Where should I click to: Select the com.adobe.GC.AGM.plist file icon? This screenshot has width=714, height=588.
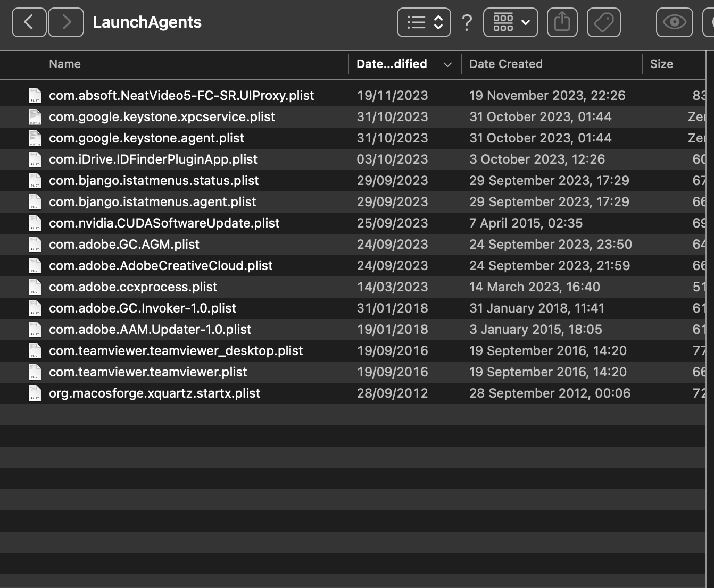35,245
